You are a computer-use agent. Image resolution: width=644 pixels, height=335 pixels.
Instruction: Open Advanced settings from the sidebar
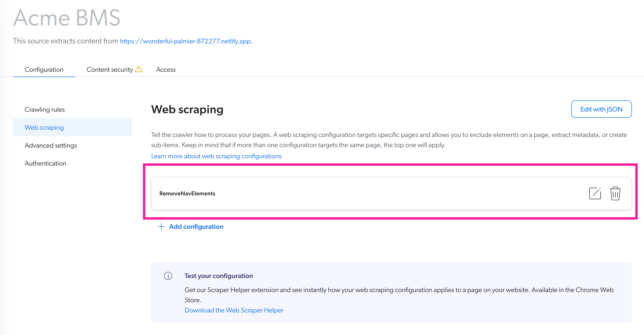tap(51, 145)
